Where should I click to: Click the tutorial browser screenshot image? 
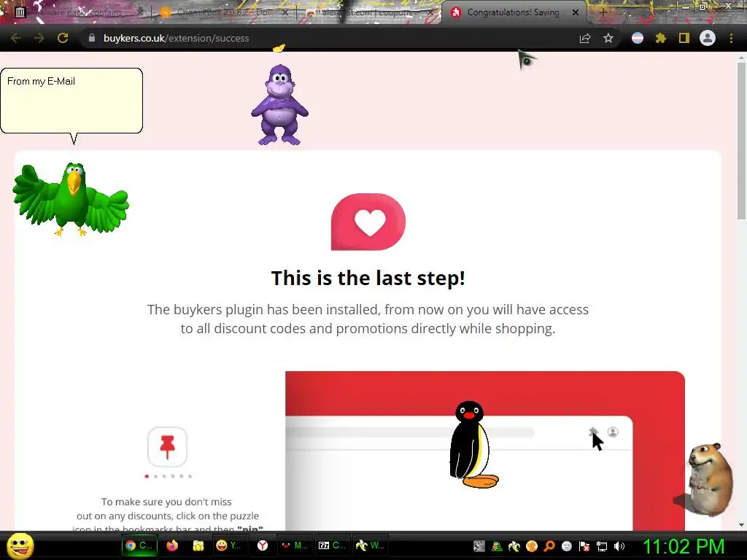tap(485, 451)
